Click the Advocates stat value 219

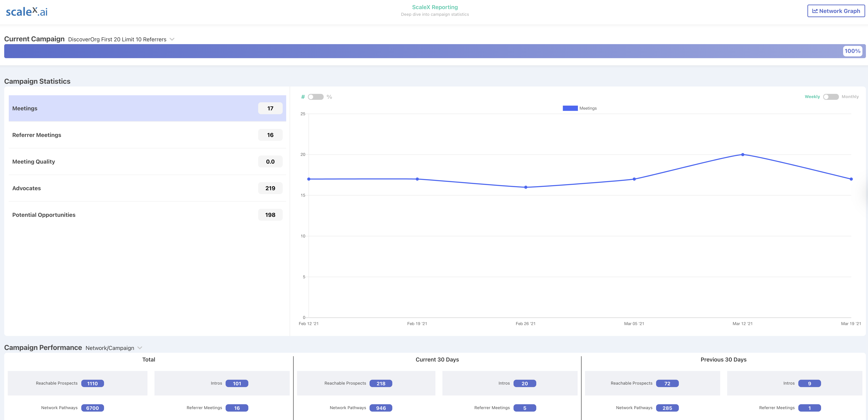270,188
